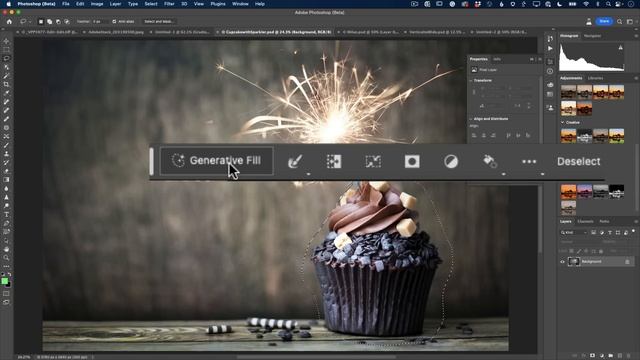Open the Window menu
Image resolution: width=640 pixels, height=360 pixels.
240,4
